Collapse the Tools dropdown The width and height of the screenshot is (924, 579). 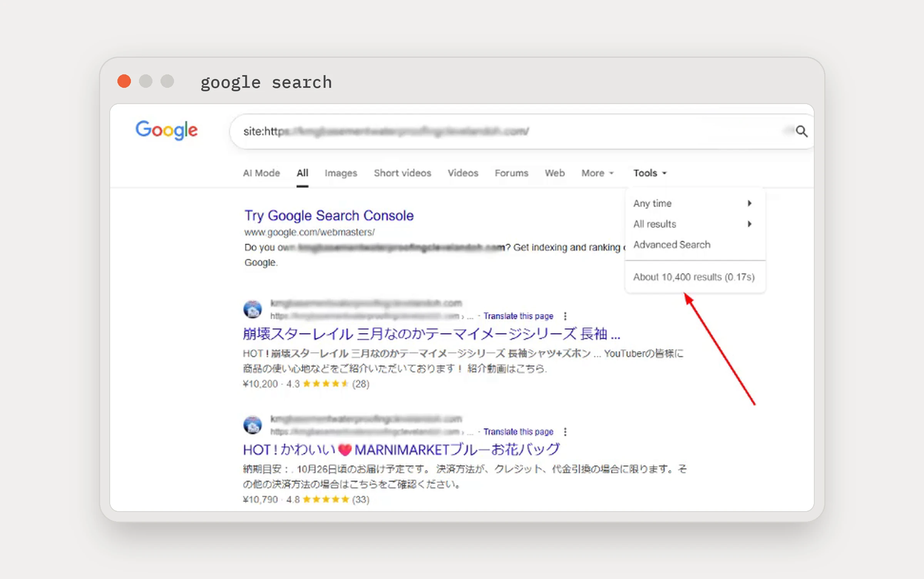pos(649,173)
